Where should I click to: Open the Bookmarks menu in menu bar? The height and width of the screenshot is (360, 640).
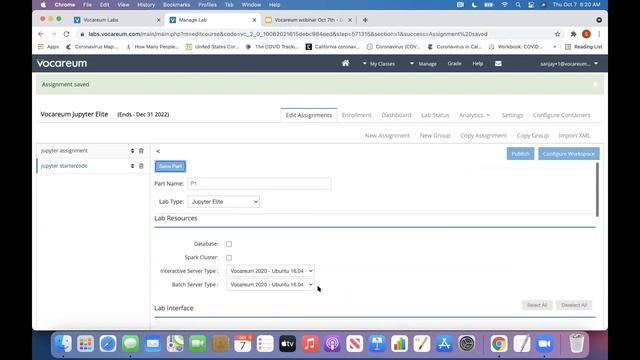[176, 5]
